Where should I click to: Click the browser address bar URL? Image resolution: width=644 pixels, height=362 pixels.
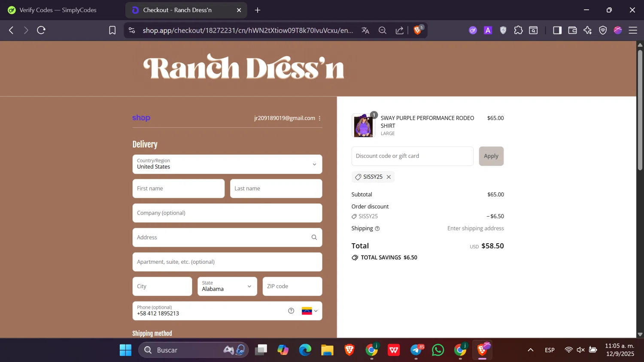pos(248,30)
